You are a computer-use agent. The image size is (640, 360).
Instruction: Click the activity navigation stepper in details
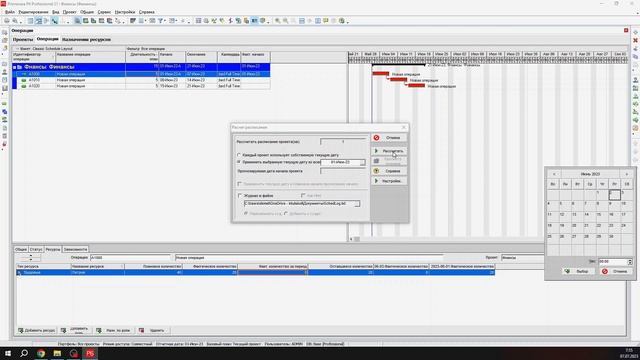point(31,258)
